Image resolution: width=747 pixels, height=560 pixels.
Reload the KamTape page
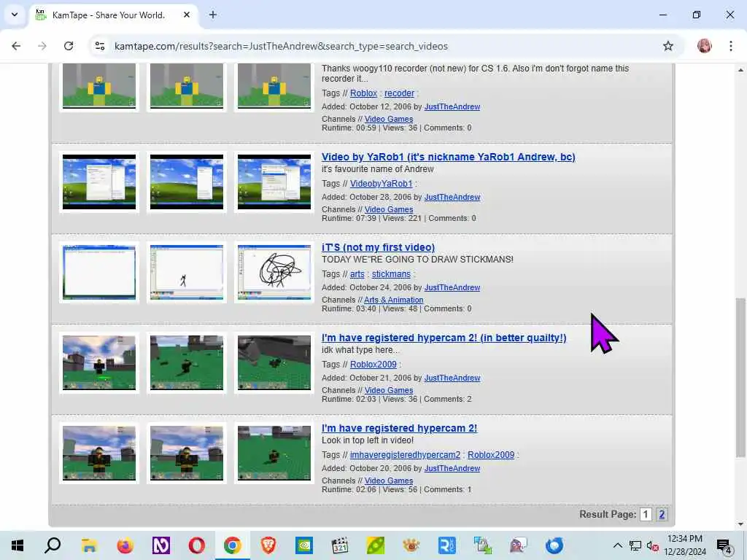(69, 46)
